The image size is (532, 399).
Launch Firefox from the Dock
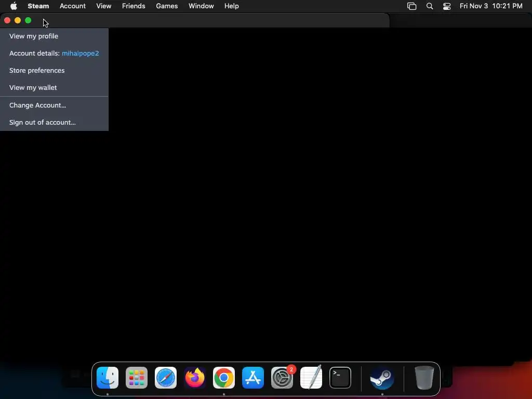(x=195, y=378)
